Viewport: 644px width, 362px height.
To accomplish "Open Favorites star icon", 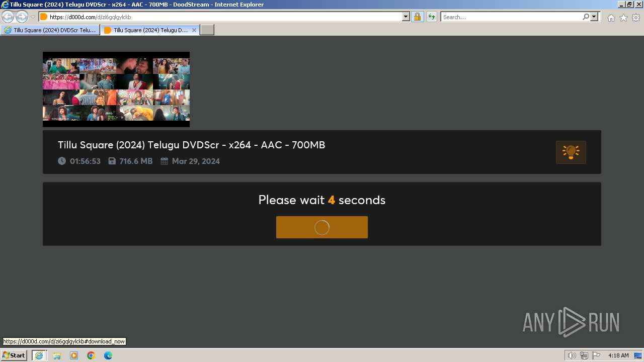I will 623,18.
